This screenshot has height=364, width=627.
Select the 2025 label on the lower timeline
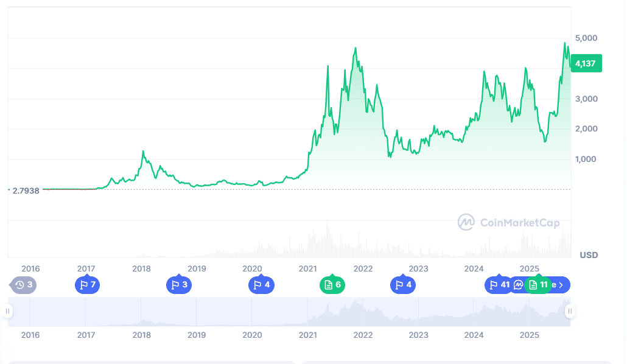(x=529, y=335)
